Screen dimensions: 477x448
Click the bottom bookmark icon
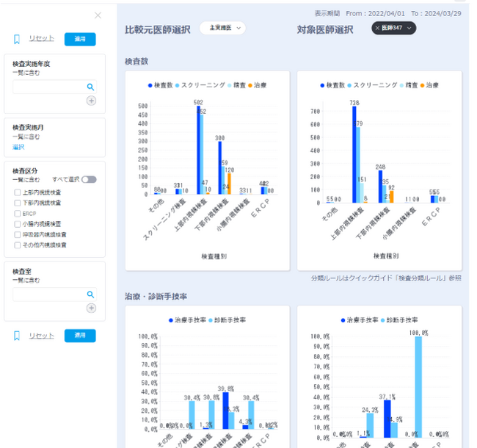[17, 336]
